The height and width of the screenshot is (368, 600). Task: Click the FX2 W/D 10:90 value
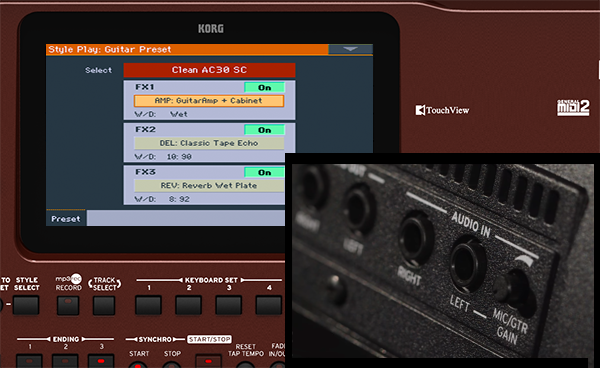point(179,156)
